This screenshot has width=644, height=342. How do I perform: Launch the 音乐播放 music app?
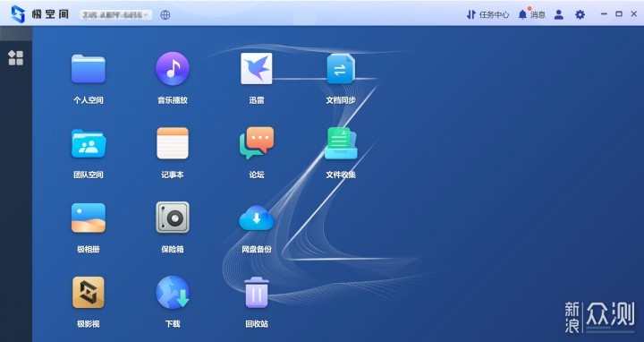click(x=173, y=69)
